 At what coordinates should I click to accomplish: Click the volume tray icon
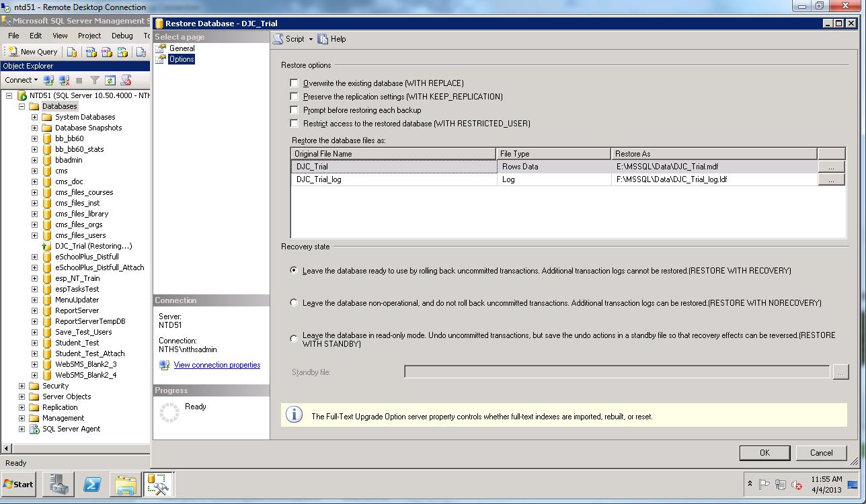tap(797, 485)
